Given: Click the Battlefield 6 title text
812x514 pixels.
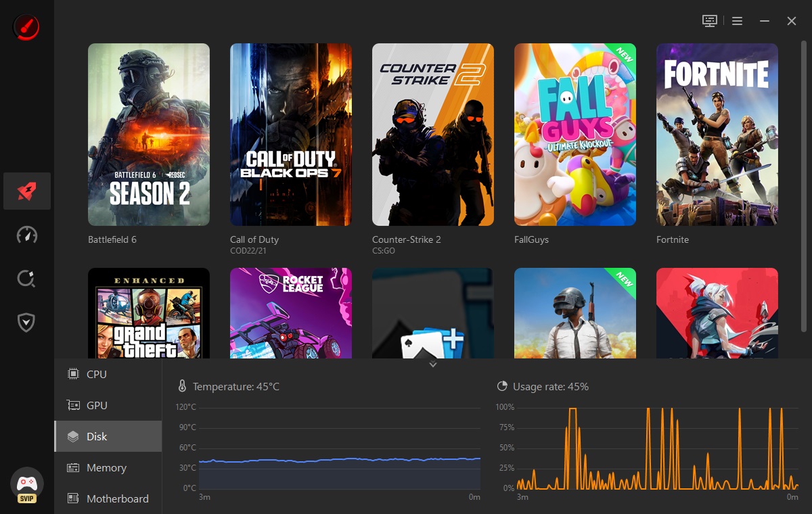Looking at the screenshot, I should pyautogui.click(x=112, y=239).
